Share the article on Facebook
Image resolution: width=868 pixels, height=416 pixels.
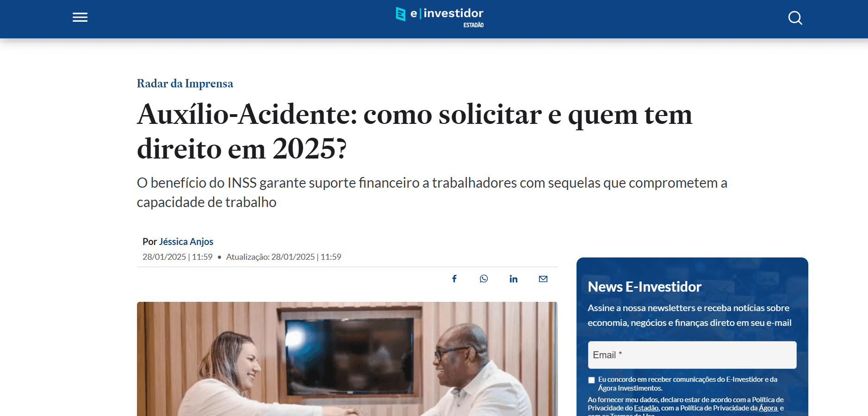tap(454, 279)
